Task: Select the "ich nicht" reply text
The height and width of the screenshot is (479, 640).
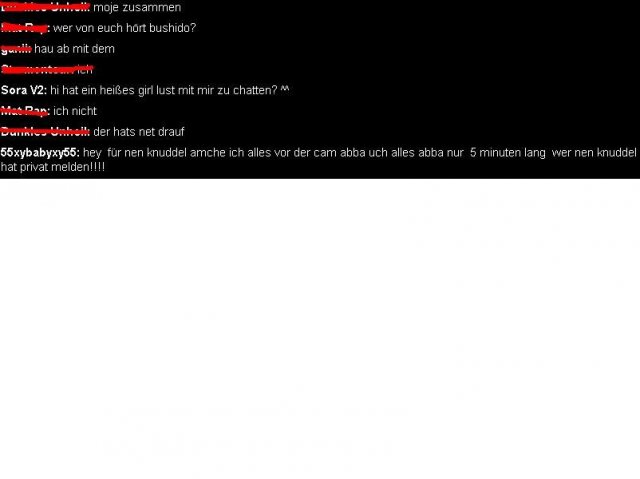Action: [75, 111]
